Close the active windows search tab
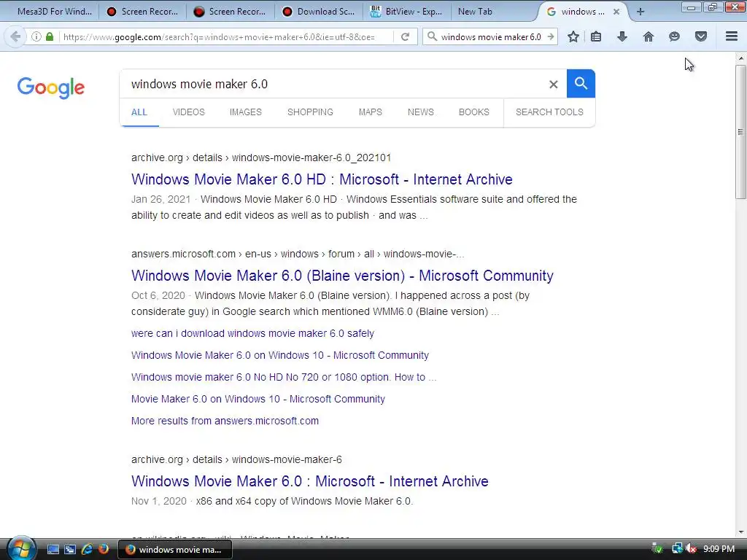747x560 pixels. point(616,12)
